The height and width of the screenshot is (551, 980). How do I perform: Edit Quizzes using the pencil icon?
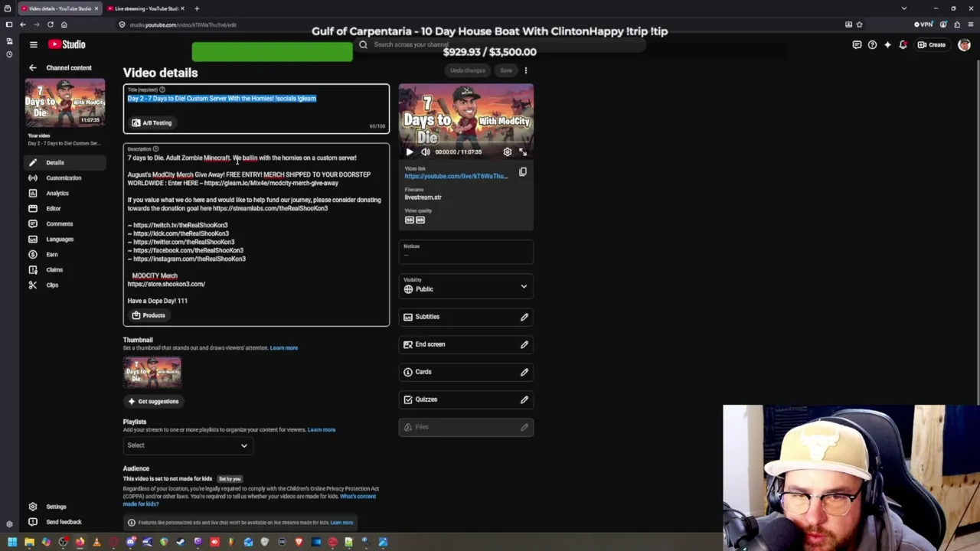[524, 399]
